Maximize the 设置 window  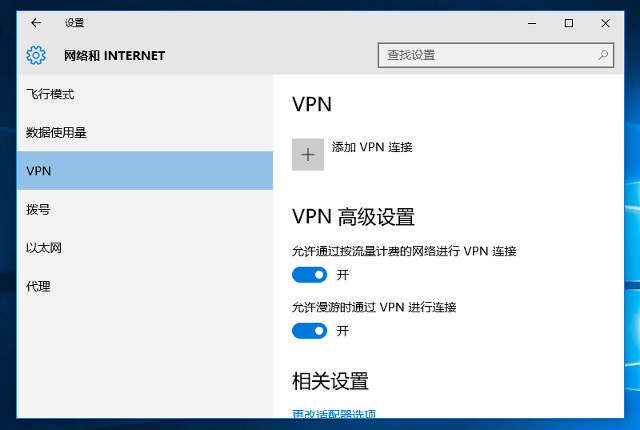(568, 23)
